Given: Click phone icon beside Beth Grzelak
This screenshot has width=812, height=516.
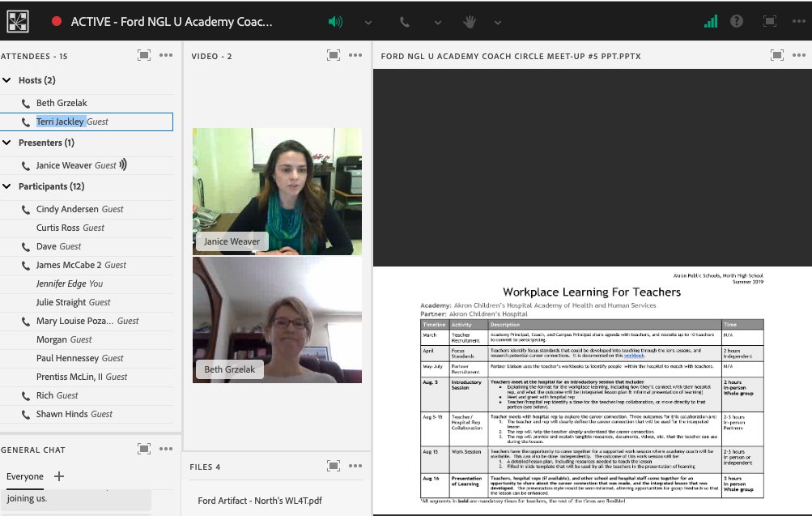Looking at the screenshot, I should tap(25, 104).
